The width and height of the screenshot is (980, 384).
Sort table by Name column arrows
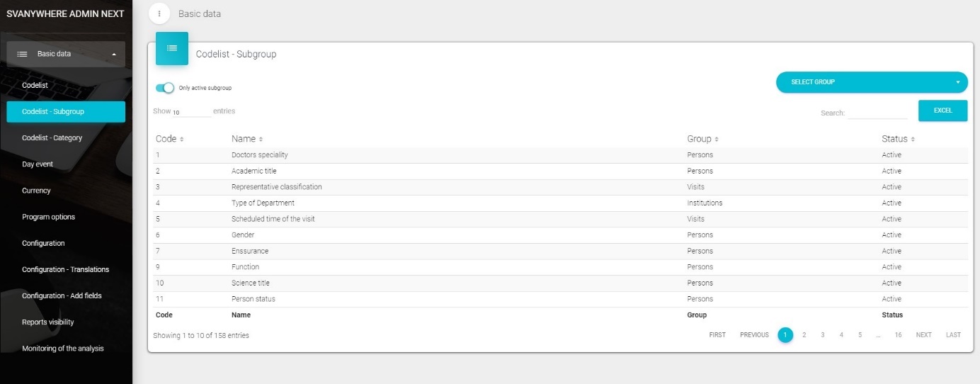tap(261, 139)
